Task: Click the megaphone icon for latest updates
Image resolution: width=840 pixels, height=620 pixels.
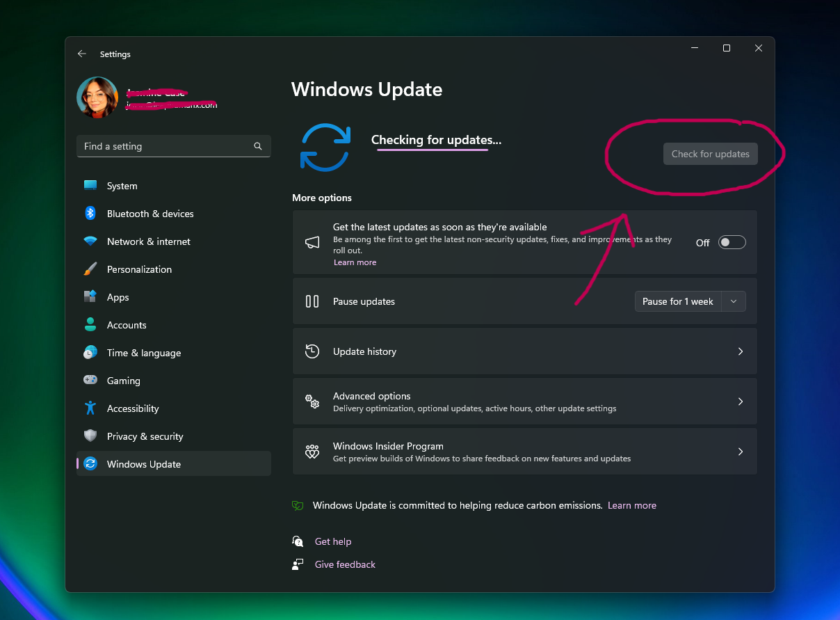Action: point(312,242)
